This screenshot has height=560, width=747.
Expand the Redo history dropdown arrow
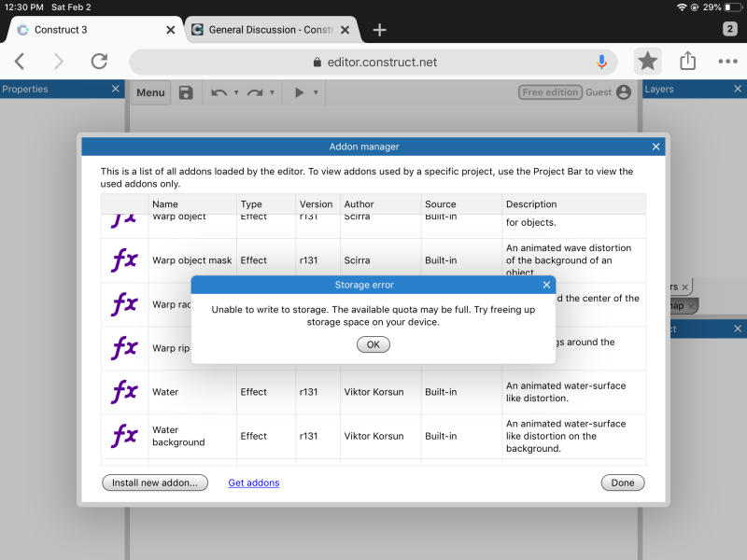[x=272, y=92]
